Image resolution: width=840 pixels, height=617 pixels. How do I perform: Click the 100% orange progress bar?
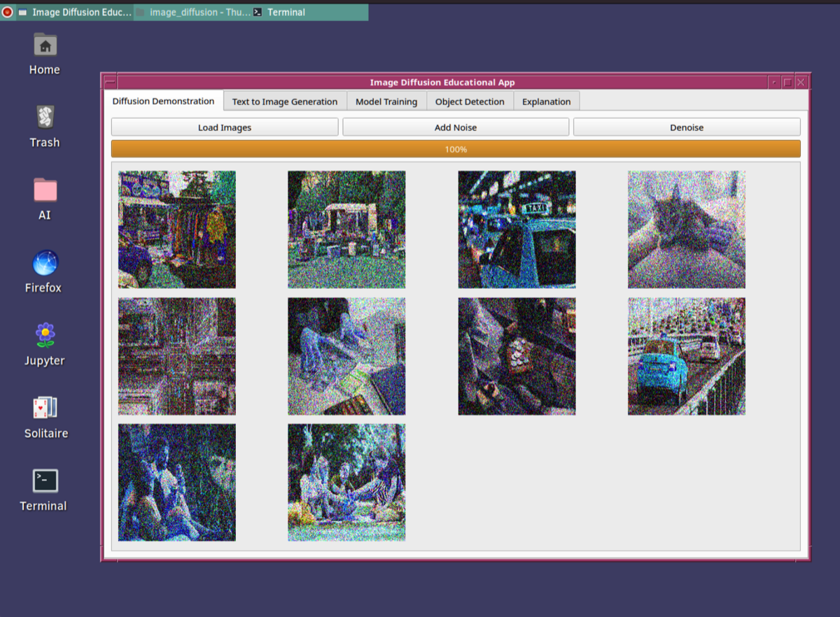[x=455, y=149]
